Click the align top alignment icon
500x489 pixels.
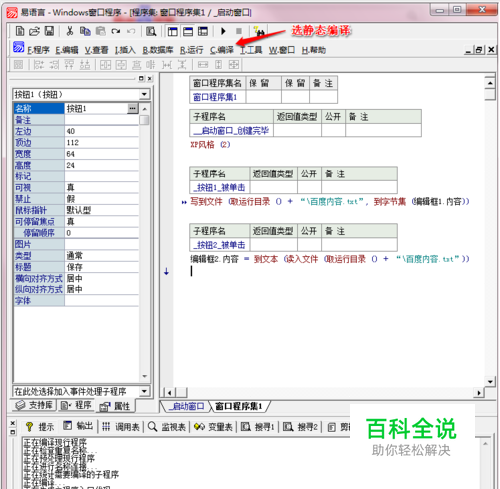[69, 65]
